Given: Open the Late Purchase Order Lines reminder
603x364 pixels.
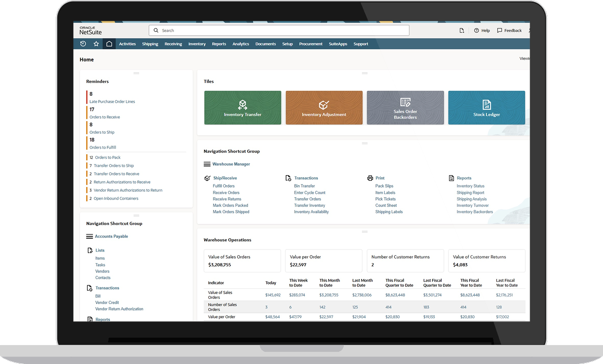Looking at the screenshot, I should point(112,102).
